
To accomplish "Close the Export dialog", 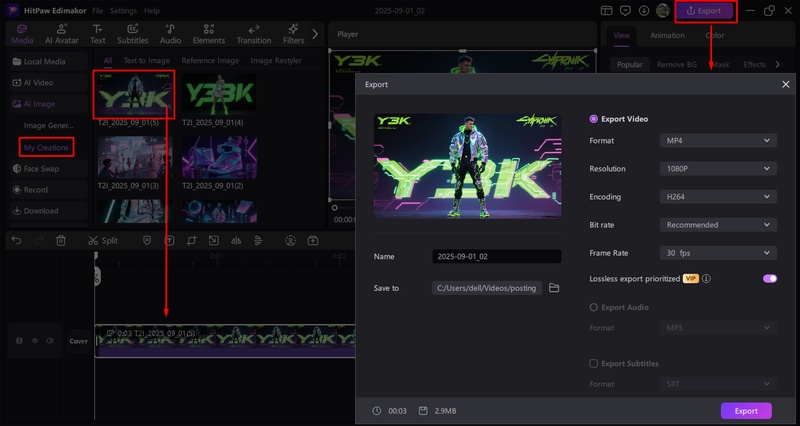I will pyautogui.click(x=786, y=84).
